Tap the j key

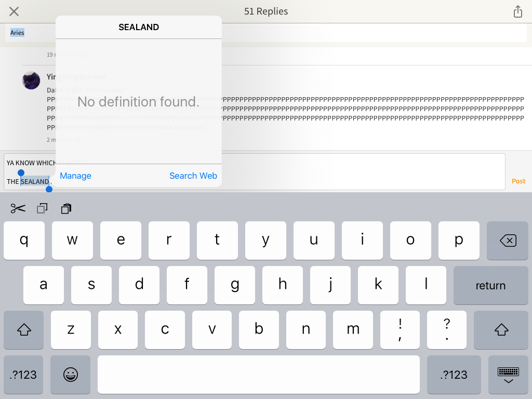click(330, 285)
